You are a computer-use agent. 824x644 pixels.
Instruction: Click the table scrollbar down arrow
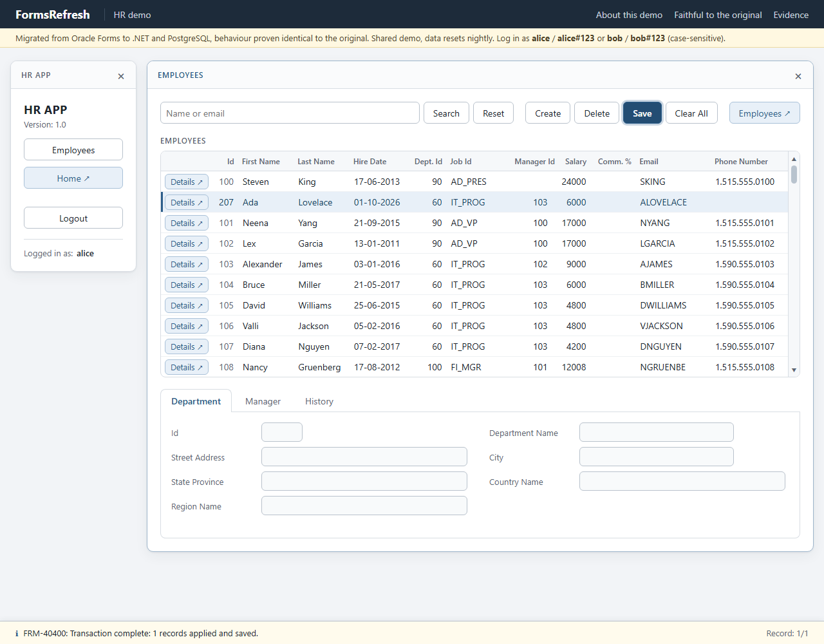tap(794, 370)
